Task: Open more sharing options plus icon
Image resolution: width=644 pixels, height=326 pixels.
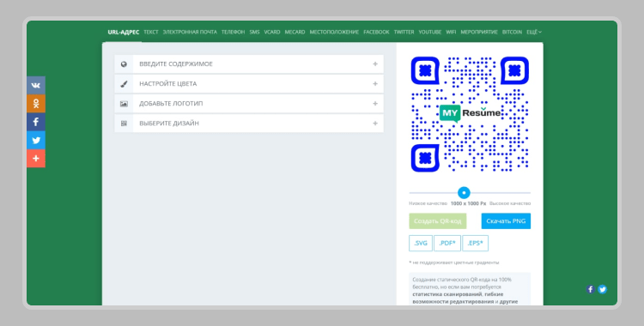Action: point(36,159)
